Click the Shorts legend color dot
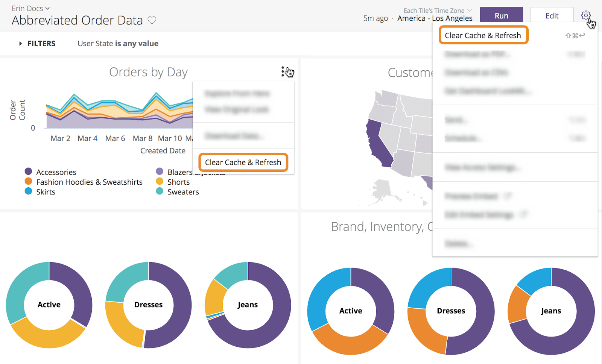This screenshot has height=364, width=602. pyautogui.click(x=160, y=182)
